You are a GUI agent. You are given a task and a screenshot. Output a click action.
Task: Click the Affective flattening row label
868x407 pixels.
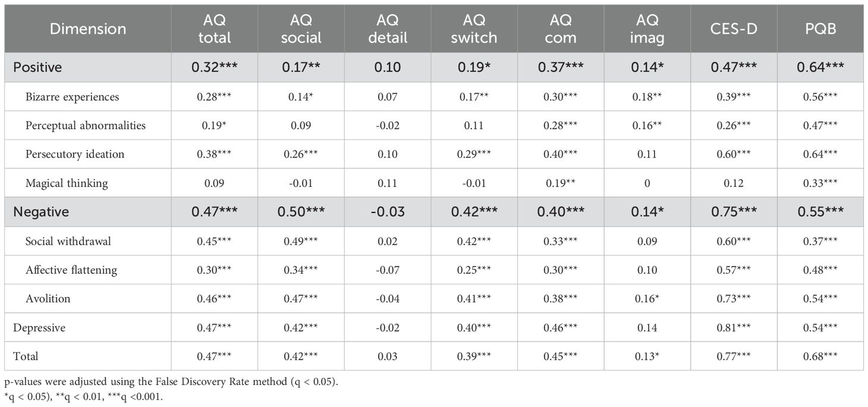(71, 270)
